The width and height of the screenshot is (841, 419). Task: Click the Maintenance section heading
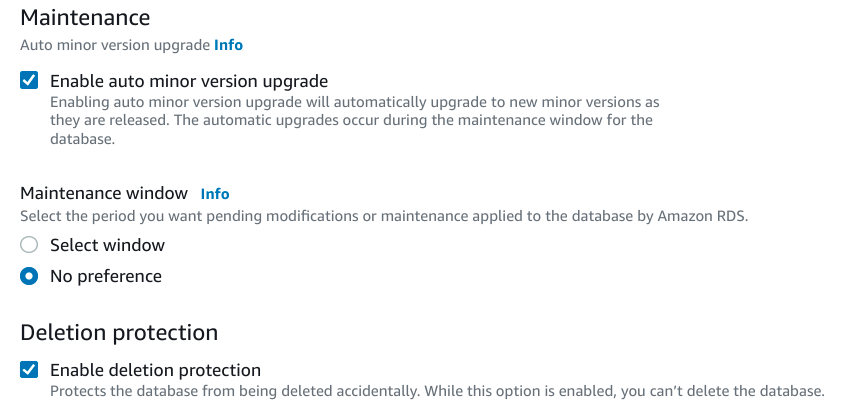tap(85, 17)
